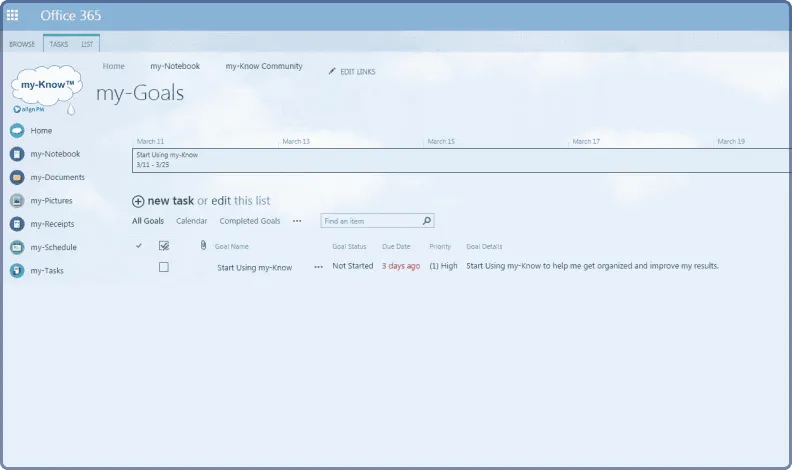Click the 3 days ago due date
This screenshot has height=470, width=792.
pyautogui.click(x=401, y=266)
